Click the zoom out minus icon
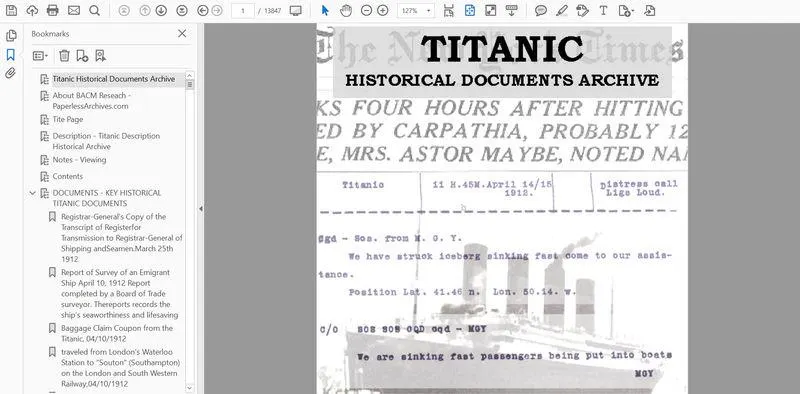The height and width of the screenshot is (394, 800). [x=366, y=10]
